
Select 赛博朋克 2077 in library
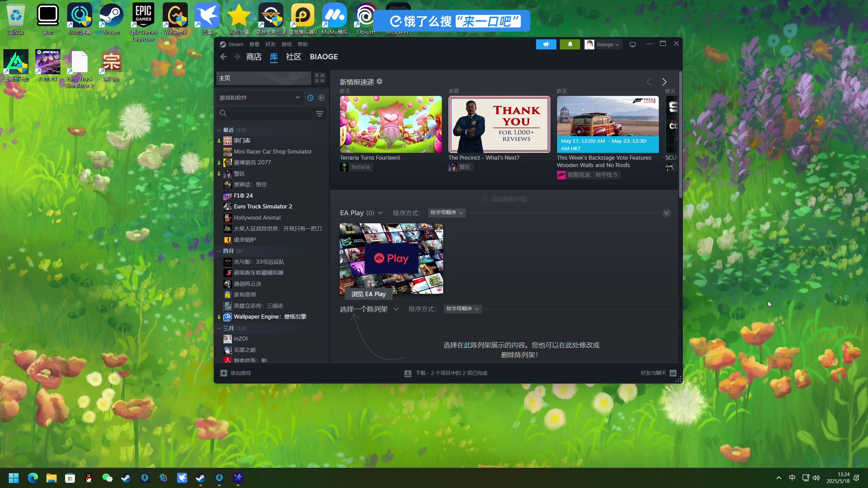coord(252,163)
